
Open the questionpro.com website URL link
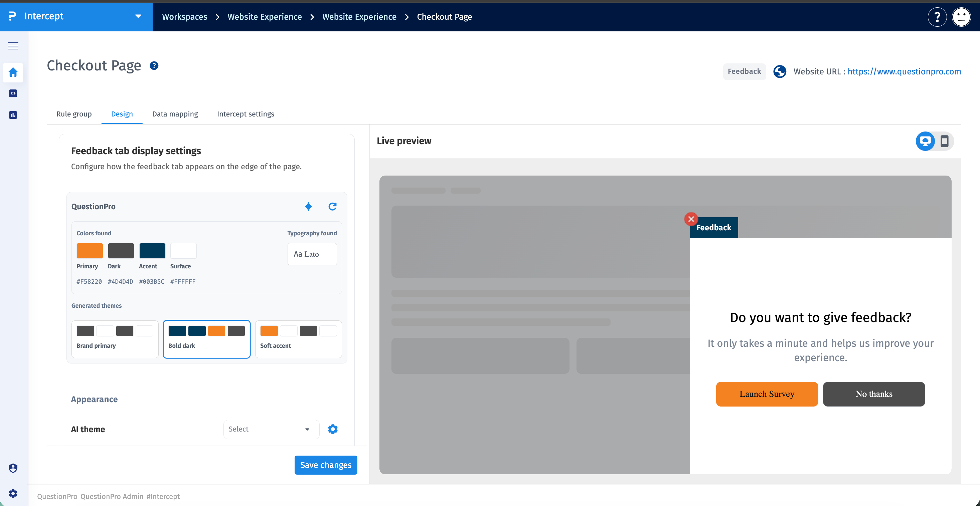coord(904,71)
